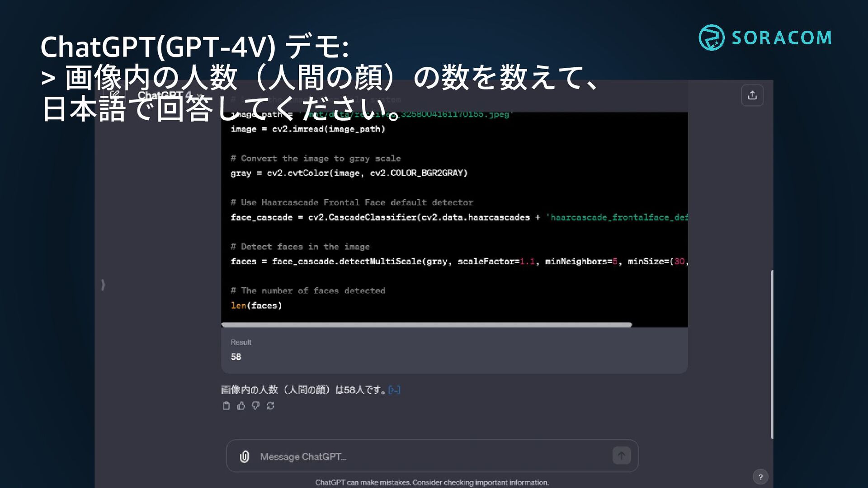Image resolution: width=868 pixels, height=488 pixels.
Task: Open the help question mark button
Action: (760, 477)
